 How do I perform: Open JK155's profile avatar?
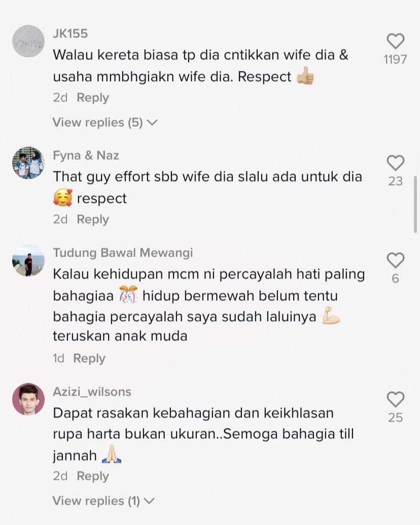point(28,41)
